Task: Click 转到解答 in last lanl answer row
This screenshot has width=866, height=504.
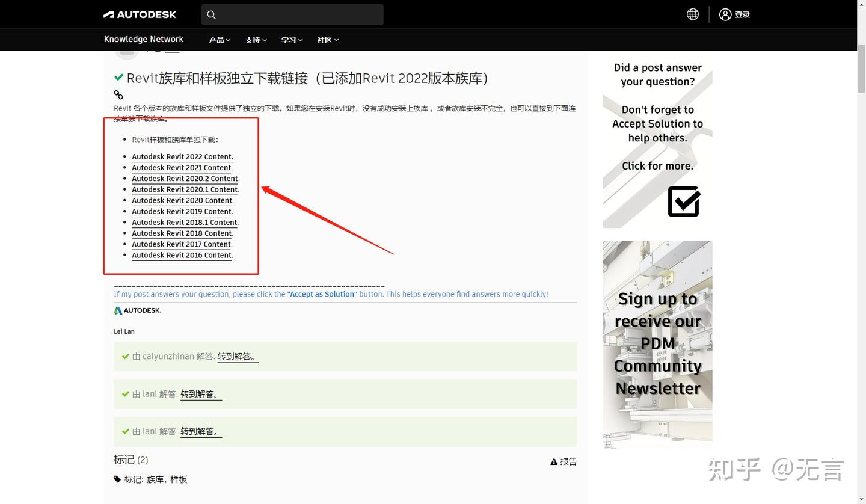Action: [x=201, y=431]
